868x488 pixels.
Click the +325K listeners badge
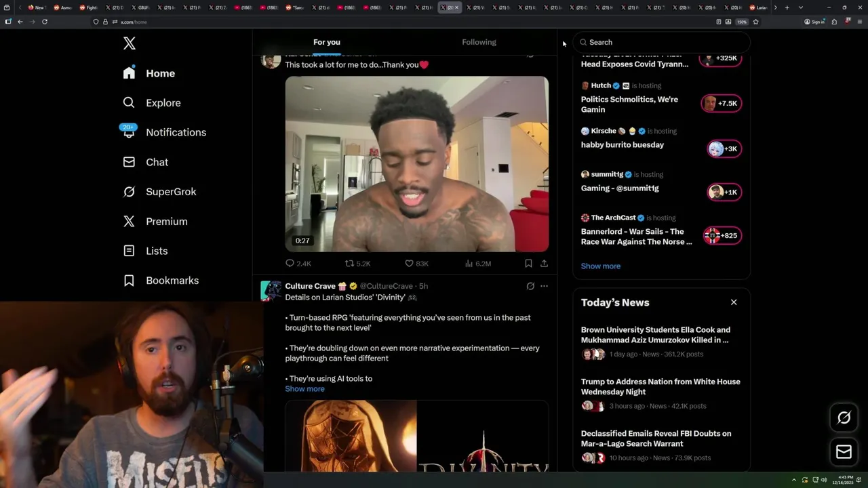pos(721,58)
